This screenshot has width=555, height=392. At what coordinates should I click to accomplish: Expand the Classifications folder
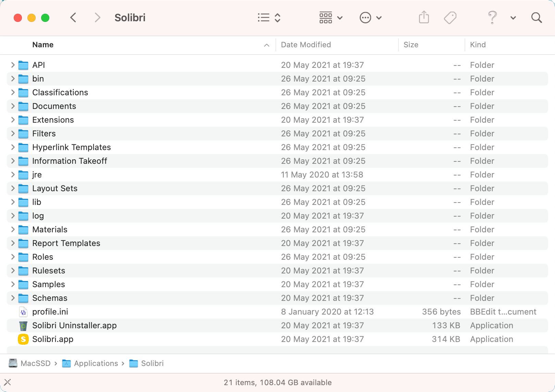(x=13, y=92)
